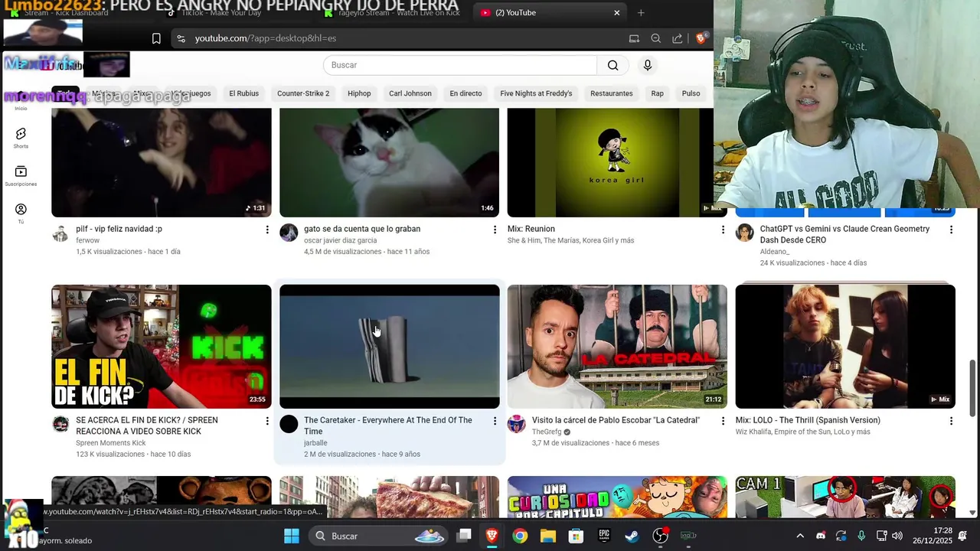This screenshot has width=980, height=551.
Task: Click the zoom magnifier icon in address bar
Action: tap(655, 38)
